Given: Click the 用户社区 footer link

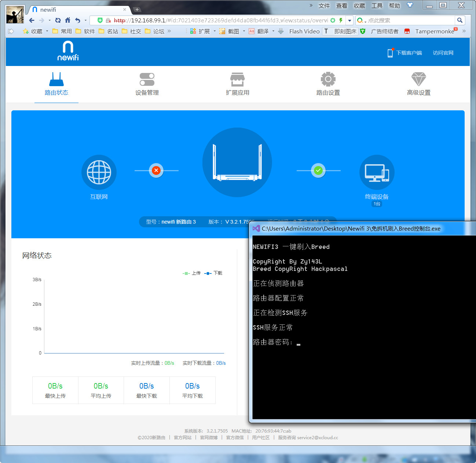Looking at the screenshot, I should tap(261, 438).
